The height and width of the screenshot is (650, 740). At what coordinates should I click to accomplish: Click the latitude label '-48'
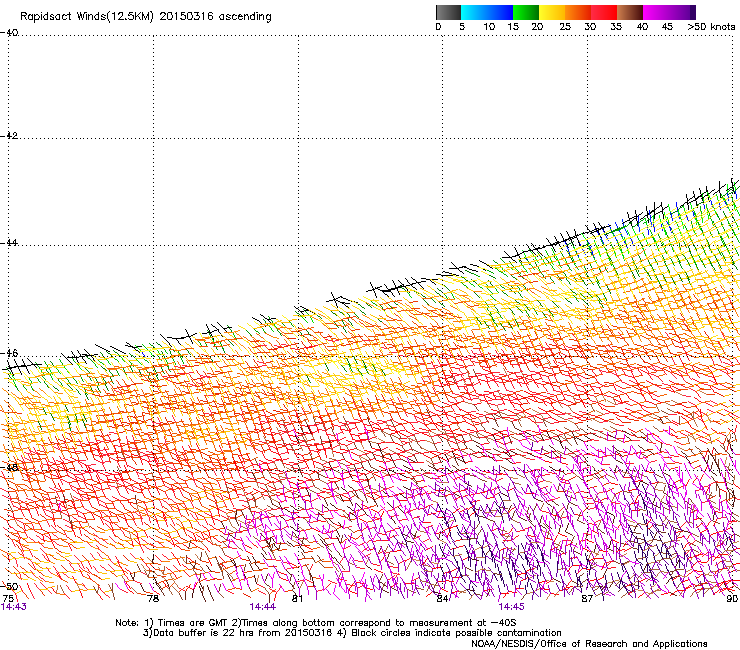(9, 467)
